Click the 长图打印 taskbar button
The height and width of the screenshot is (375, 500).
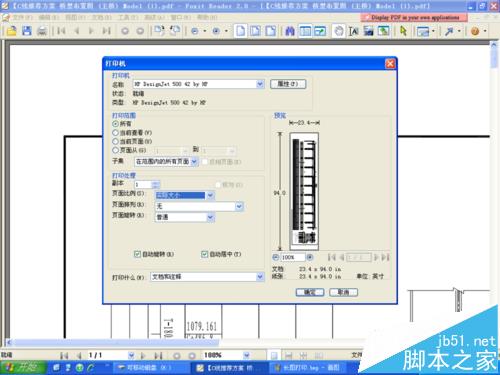[x=307, y=368]
